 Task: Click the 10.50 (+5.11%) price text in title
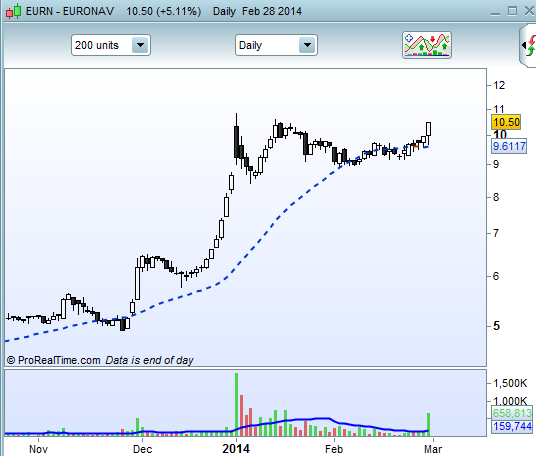pos(163,11)
